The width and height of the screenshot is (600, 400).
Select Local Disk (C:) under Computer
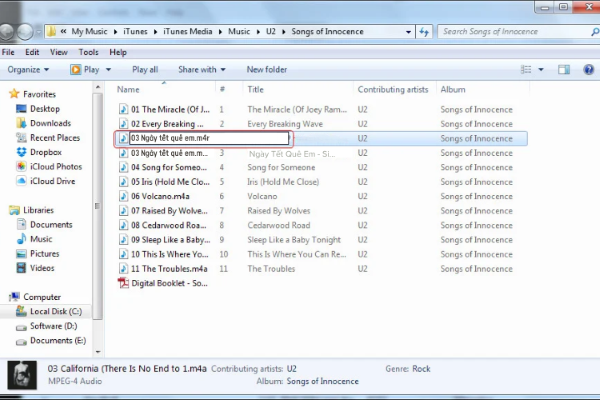[x=55, y=312]
